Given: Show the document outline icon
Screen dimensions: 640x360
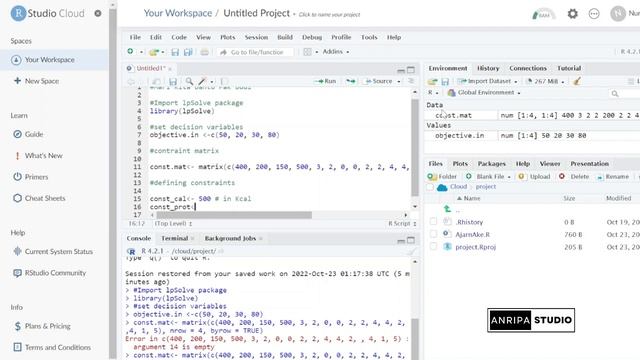Looking at the screenshot, I should [x=411, y=81].
